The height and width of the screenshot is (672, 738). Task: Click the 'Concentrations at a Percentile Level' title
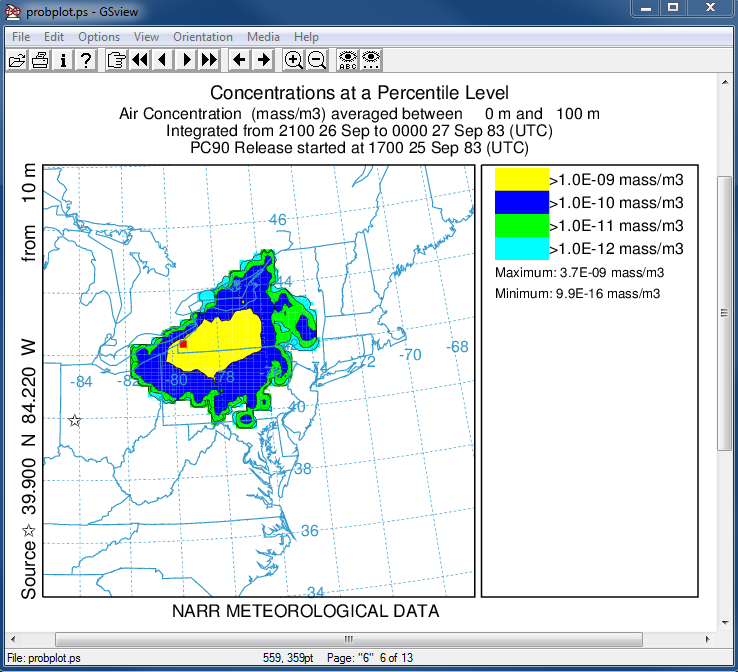point(360,93)
